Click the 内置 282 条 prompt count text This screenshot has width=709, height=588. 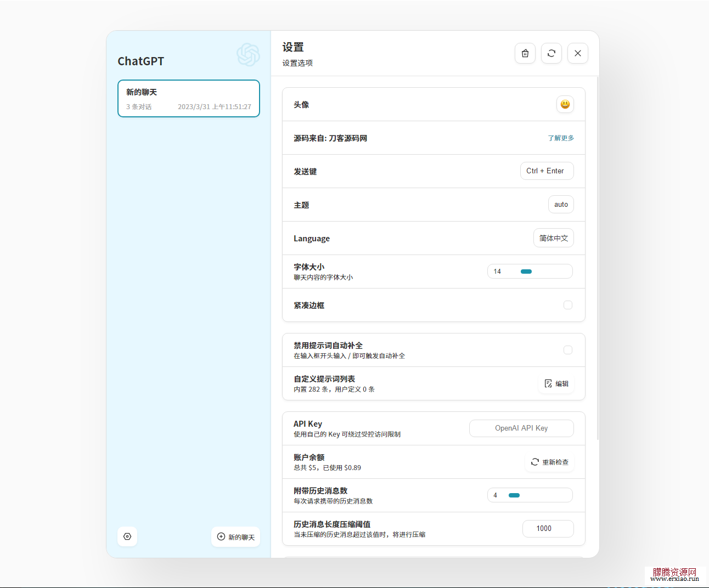(334, 389)
